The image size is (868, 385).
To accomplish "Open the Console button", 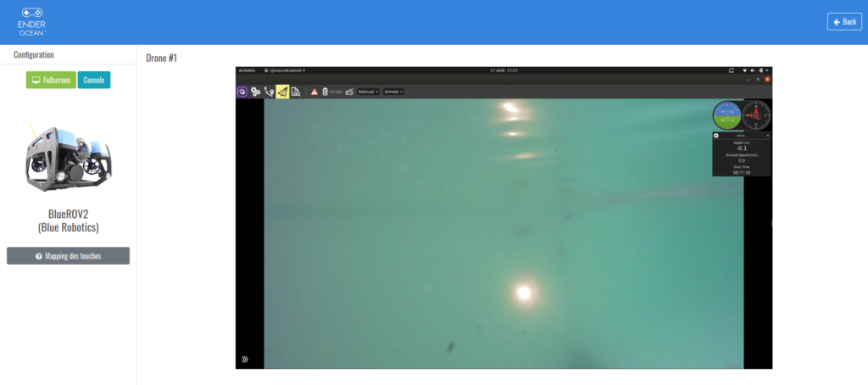I will [94, 80].
